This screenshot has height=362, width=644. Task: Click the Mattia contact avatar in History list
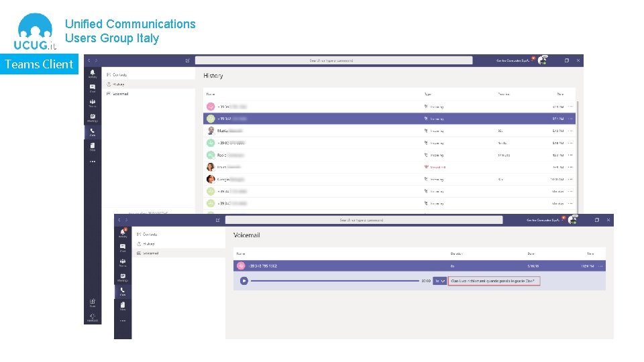pos(211,131)
